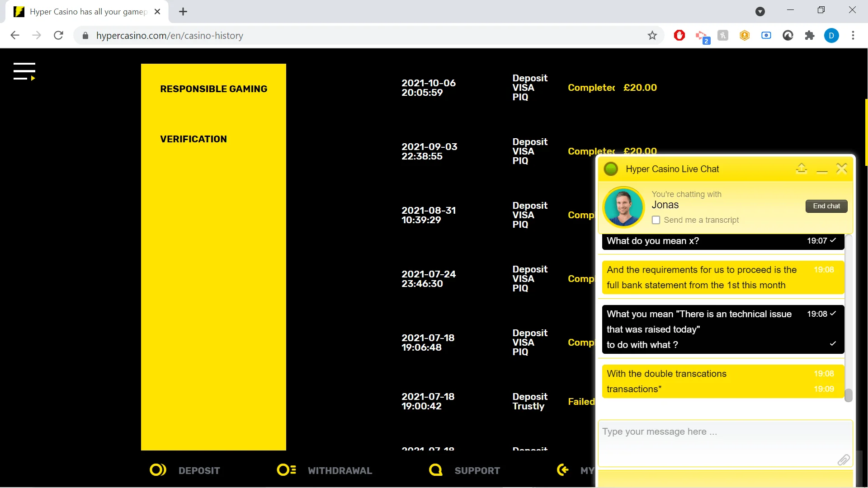Open the Chrome three-dot menu

point(853,35)
